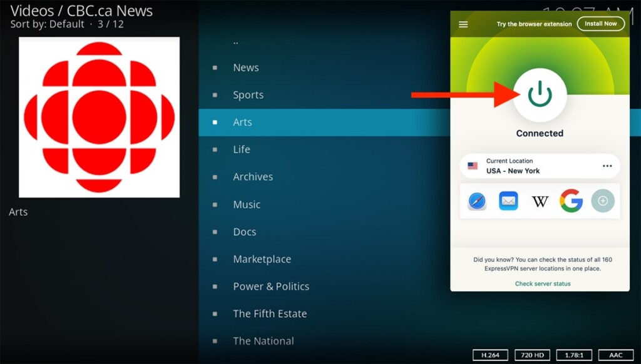Click the CBC logo thumbnail

100,117
